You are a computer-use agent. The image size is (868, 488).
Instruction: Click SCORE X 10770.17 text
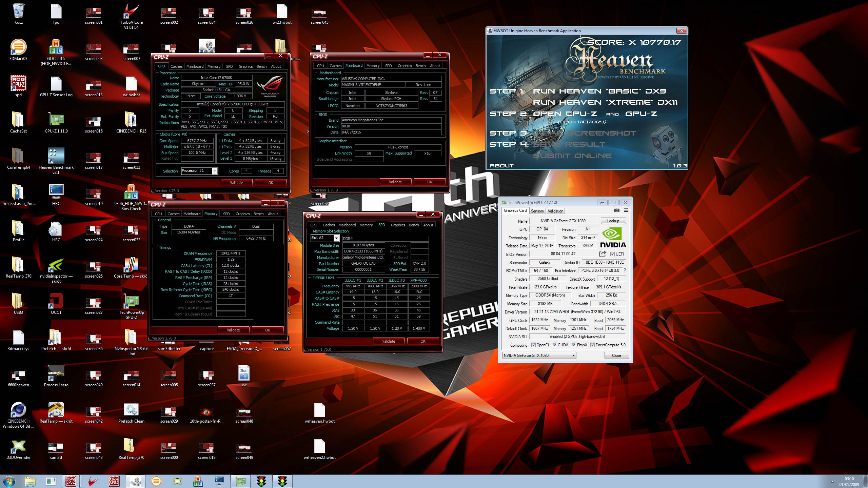pyautogui.click(x=634, y=42)
